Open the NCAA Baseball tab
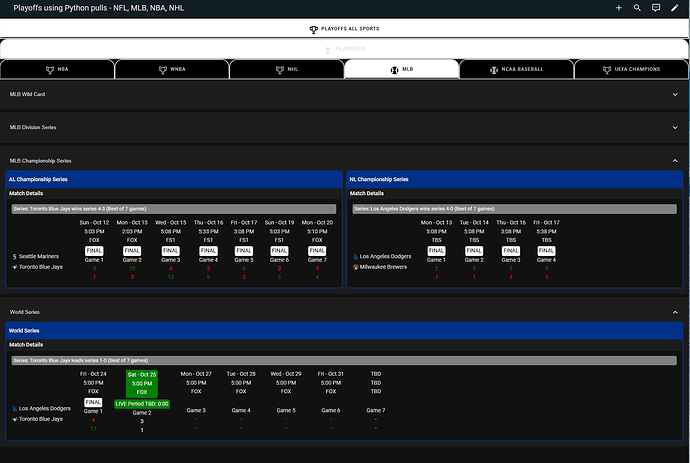 coord(517,70)
